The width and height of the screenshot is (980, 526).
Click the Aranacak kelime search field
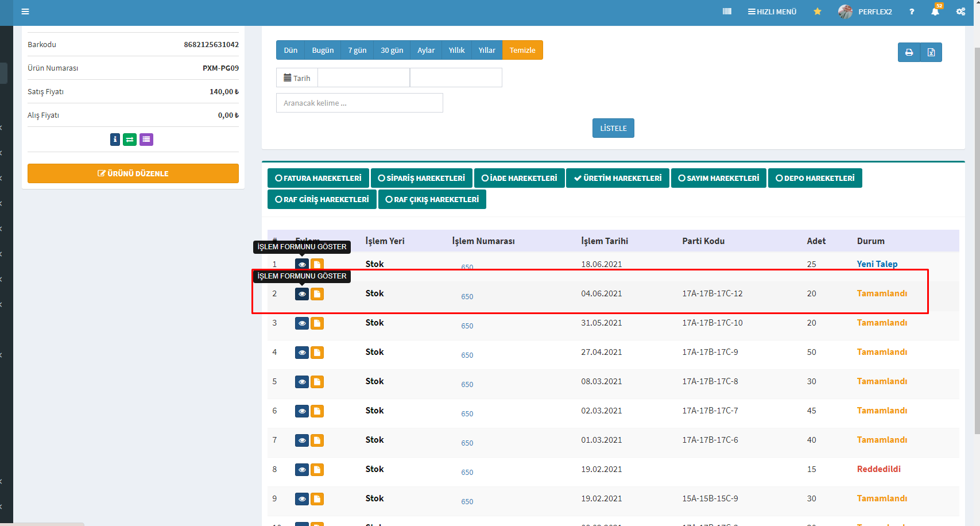[359, 103]
